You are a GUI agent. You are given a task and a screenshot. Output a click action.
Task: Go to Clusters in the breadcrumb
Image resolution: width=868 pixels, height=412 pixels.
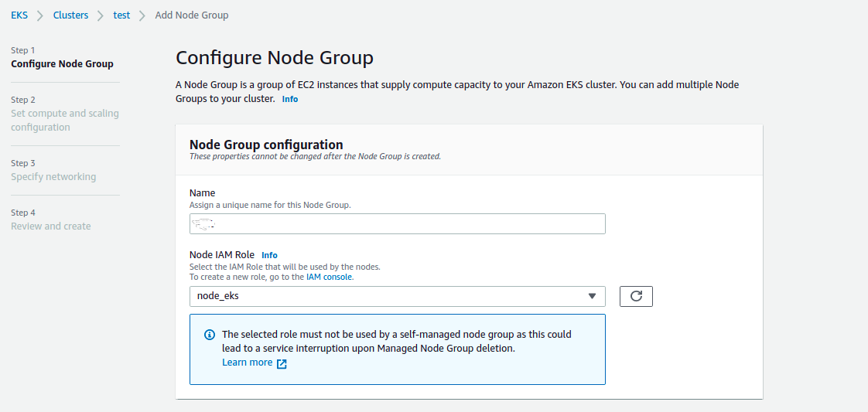click(x=71, y=15)
